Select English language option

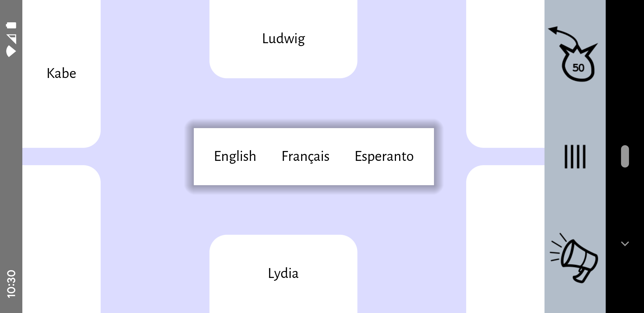[235, 156]
